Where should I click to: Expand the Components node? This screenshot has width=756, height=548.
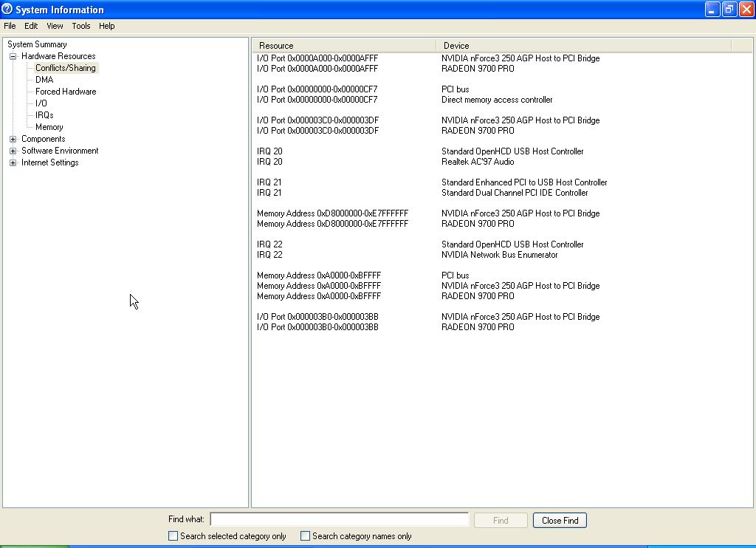tap(13, 139)
